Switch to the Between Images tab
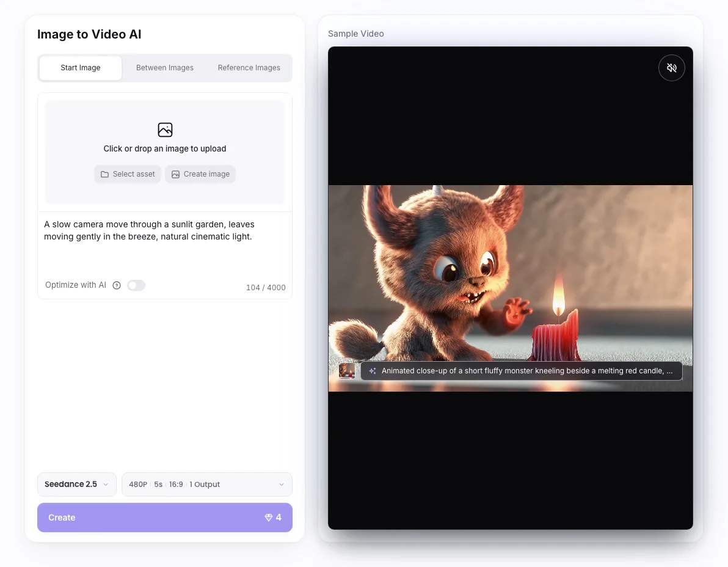 pyautogui.click(x=165, y=68)
